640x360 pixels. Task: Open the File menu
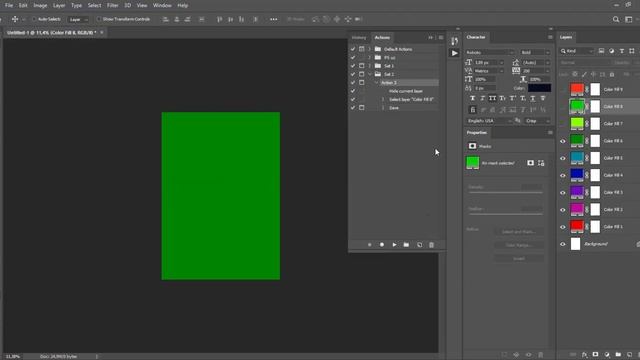(x=9, y=5)
